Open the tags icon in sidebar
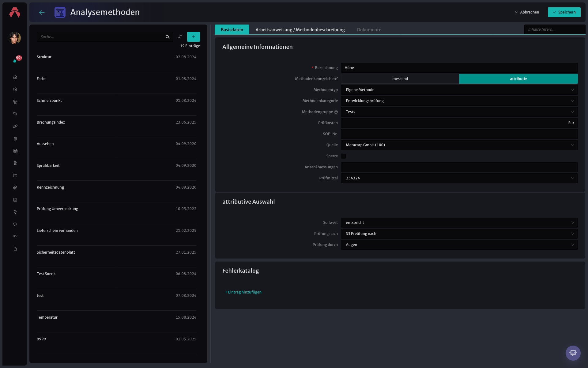Image resolution: width=588 pixels, height=368 pixels. tap(15, 114)
